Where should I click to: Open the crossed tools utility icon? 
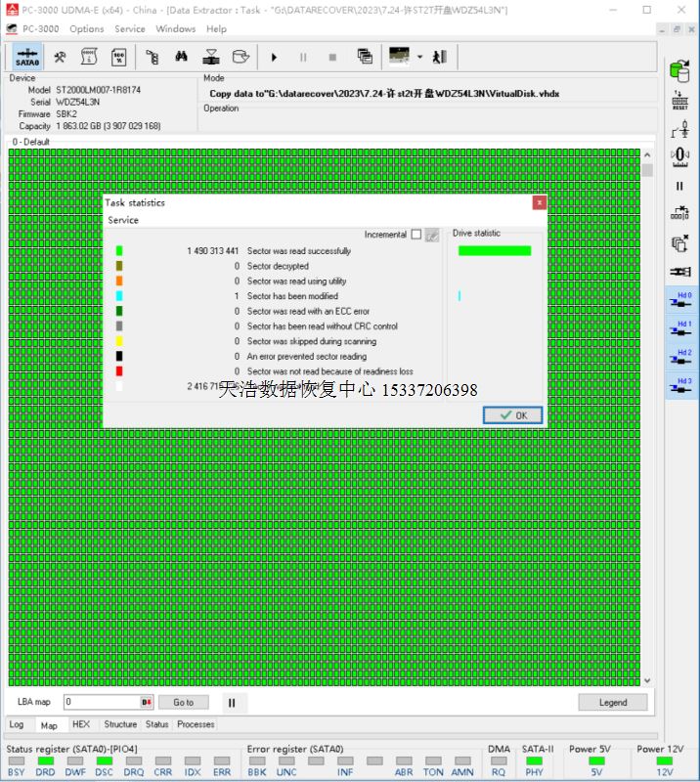(x=60, y=57)
